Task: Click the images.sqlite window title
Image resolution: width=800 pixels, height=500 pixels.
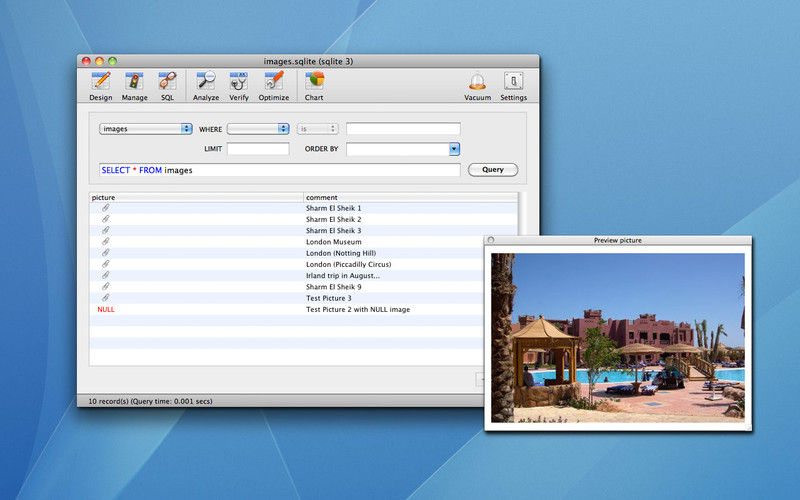Action: click(308, 61)
